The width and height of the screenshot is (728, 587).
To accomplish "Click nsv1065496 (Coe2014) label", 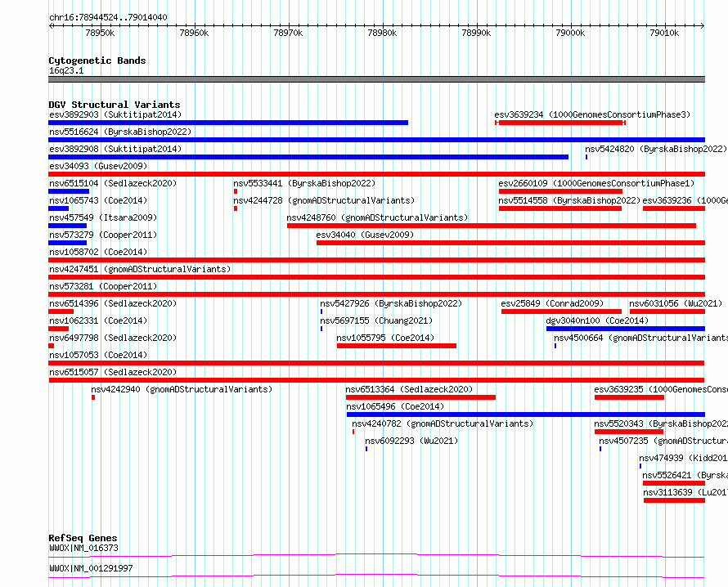I will [x=395, y=406].
